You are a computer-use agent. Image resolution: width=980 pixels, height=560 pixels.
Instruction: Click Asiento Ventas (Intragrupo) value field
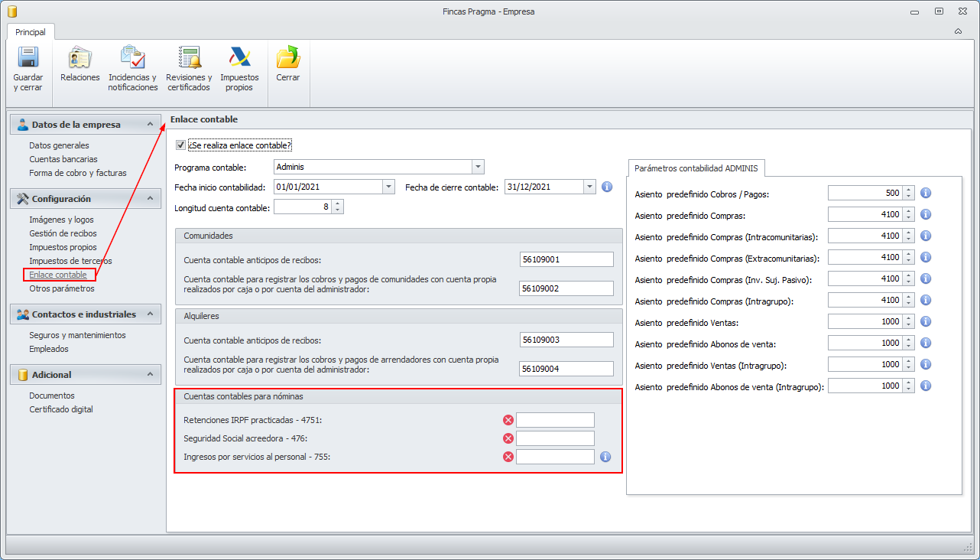coord(865,364)
